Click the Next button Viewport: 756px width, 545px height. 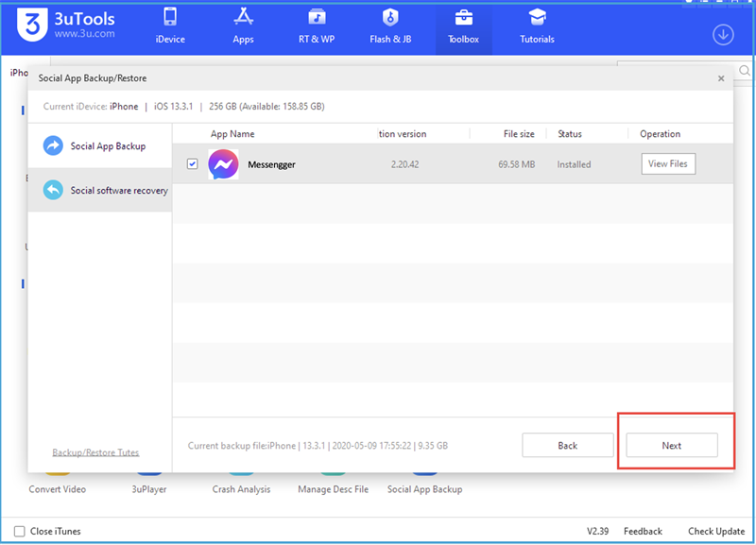point(672,445)
